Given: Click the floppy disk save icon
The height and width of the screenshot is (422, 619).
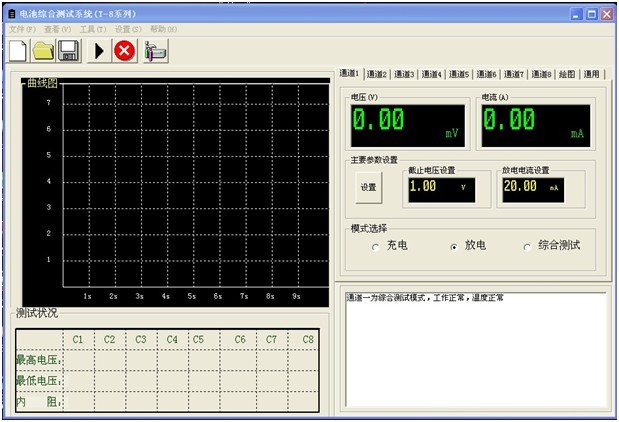Looking at the screenshot, I should click(69, 51).
